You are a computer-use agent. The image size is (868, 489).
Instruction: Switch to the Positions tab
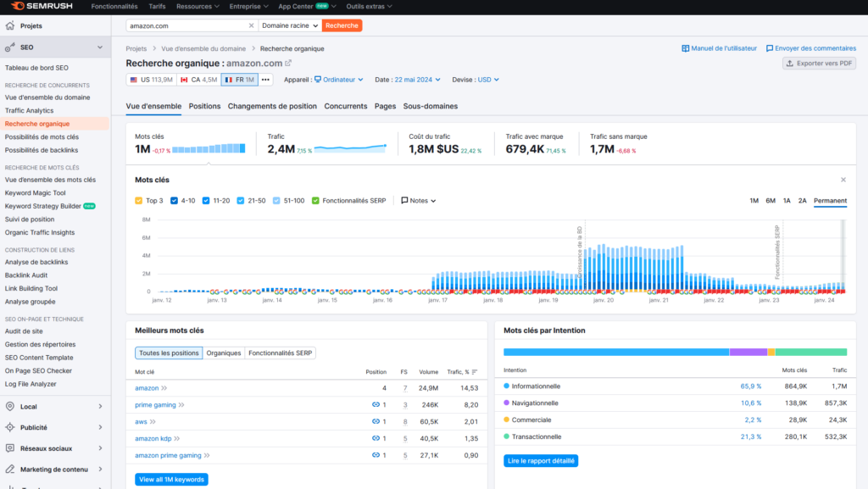(x=204, y=106)
